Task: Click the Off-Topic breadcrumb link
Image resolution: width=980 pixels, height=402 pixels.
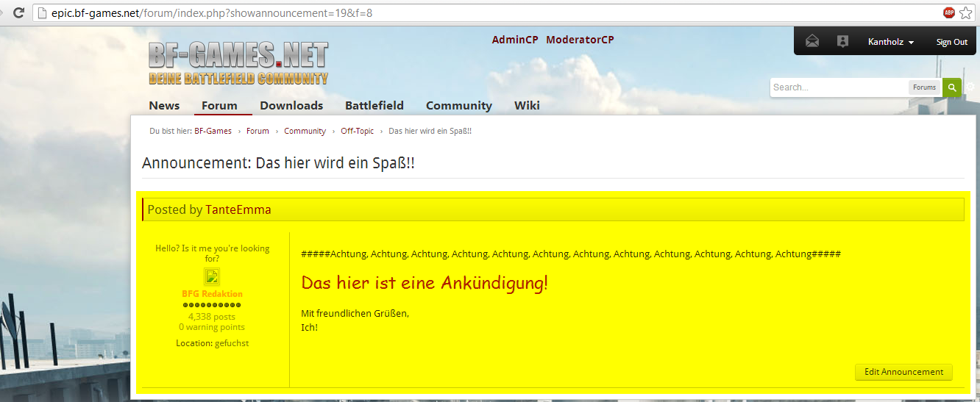Action: coord(357,131)
